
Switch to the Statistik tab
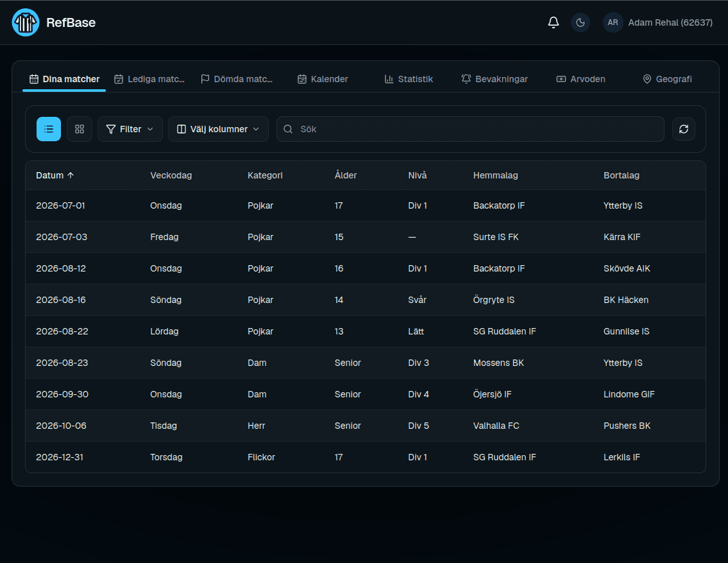[x=409, y=79]
